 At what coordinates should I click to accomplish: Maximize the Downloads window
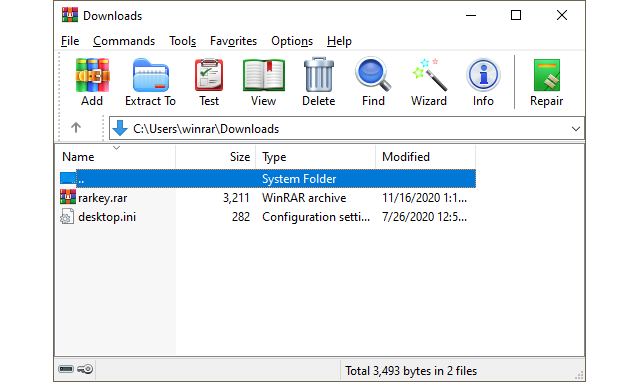click(516, 16)
